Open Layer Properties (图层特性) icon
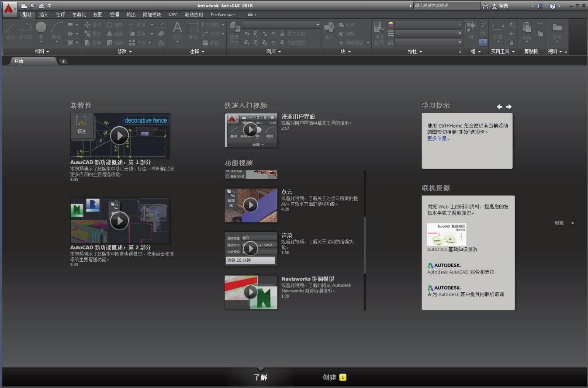 234,33
